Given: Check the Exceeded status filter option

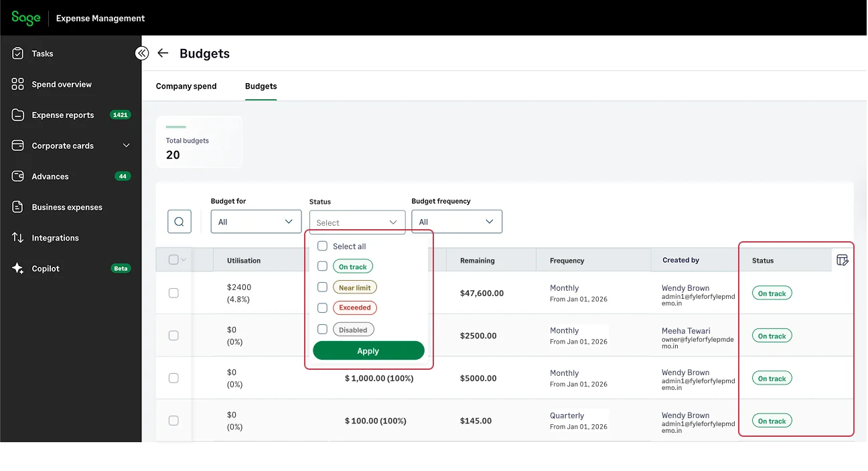Looking at the screenshot, I should tap(322, 308).
